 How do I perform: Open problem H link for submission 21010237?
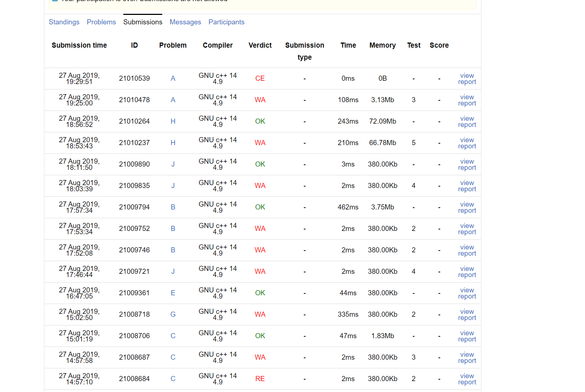click(173, 143)
